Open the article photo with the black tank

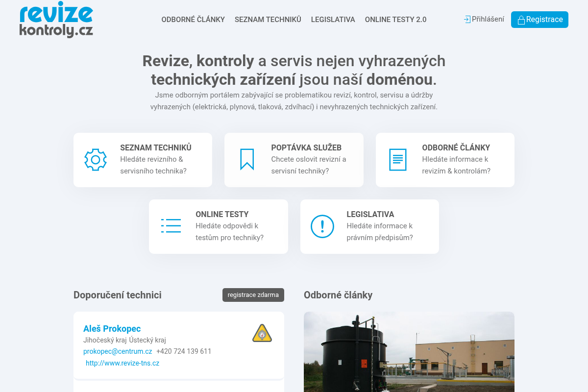click(x=409, y=352)
